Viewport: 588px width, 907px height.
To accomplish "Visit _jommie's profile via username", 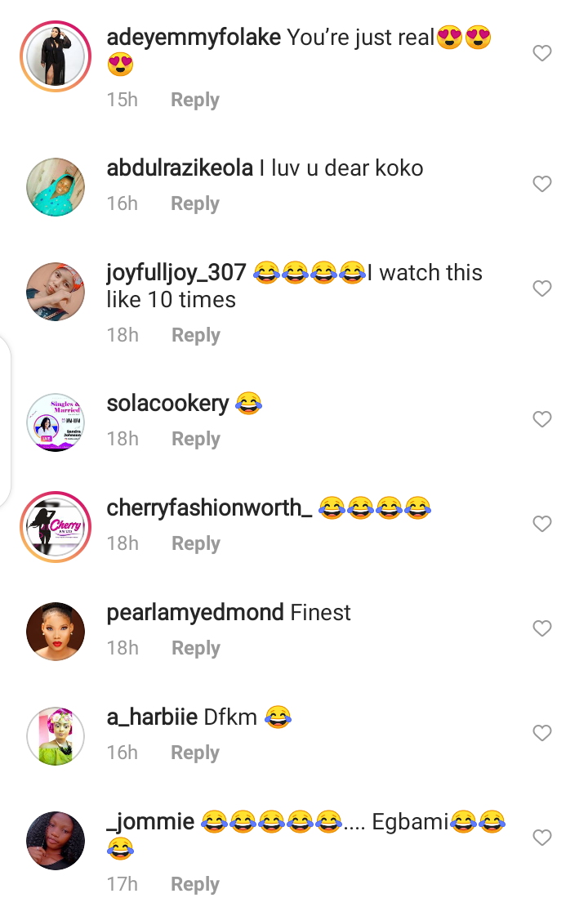I will tap(150, 822).
